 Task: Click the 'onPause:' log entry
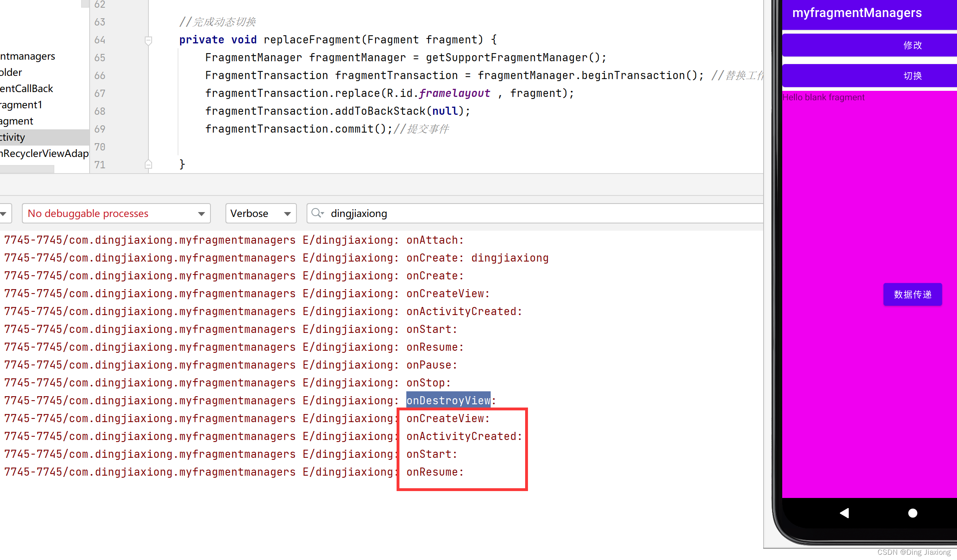pyautogui.click(x=432, y=365)
